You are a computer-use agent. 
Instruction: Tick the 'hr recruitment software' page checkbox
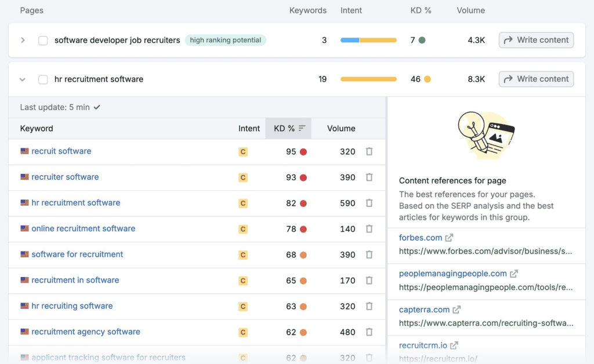[x=43, y=79]
